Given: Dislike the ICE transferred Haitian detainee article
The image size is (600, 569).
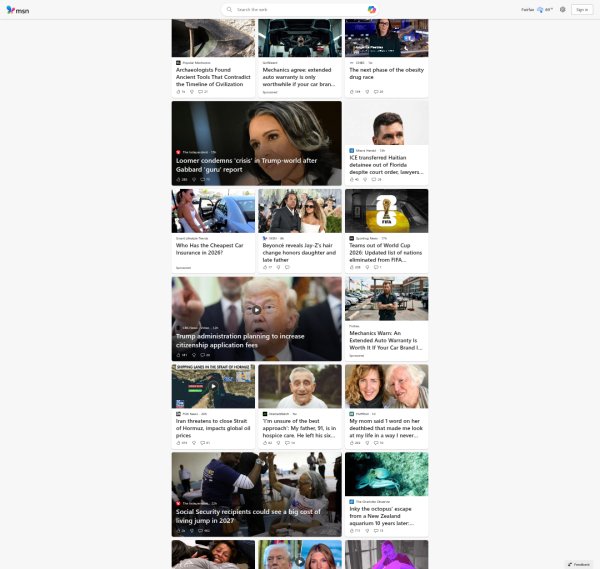Looking at the screenshot, I should [365, 179].
